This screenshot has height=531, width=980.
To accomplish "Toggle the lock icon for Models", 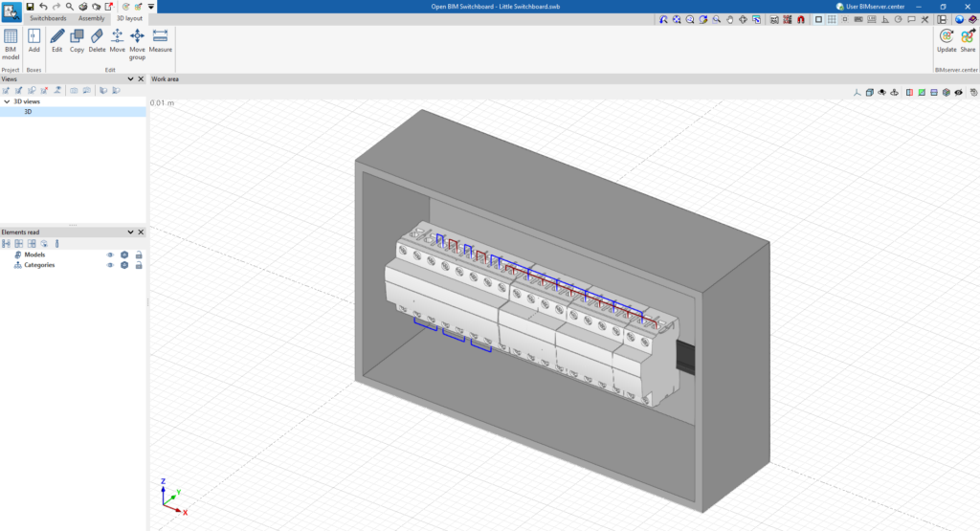I will [x=139, y=254].
